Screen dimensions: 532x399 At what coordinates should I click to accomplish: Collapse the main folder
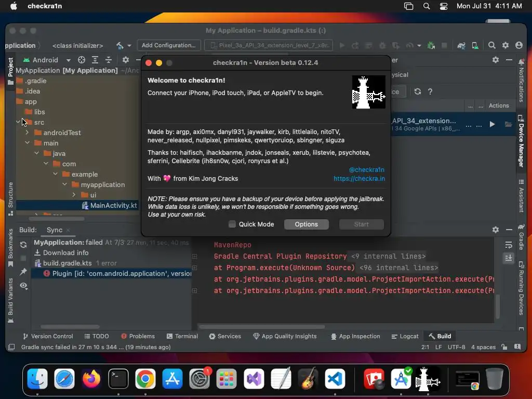(x=28, y=143)
